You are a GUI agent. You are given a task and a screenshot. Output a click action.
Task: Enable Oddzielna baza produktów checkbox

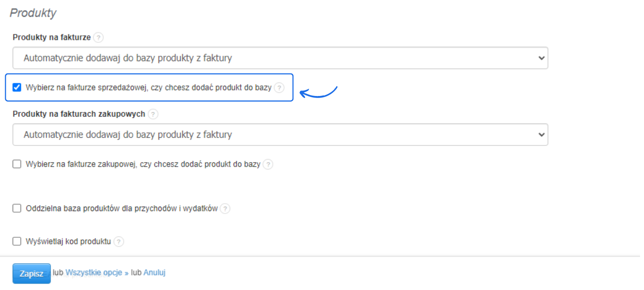pos(17,208)
